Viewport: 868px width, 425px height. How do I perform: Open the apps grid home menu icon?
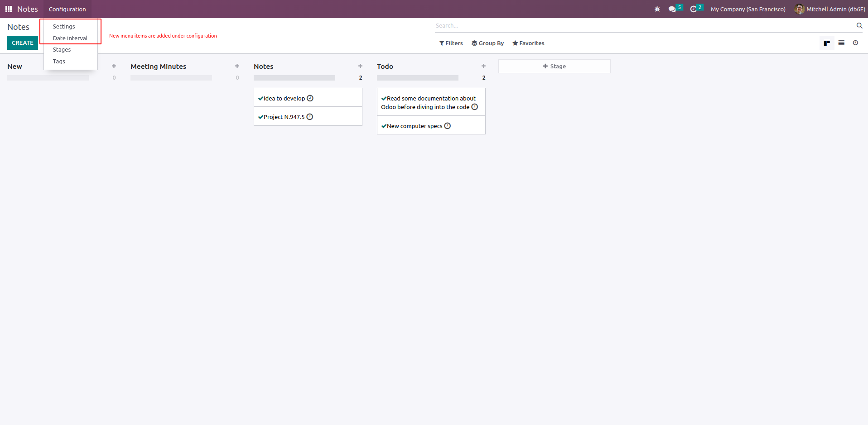click(x=9, y=9)
